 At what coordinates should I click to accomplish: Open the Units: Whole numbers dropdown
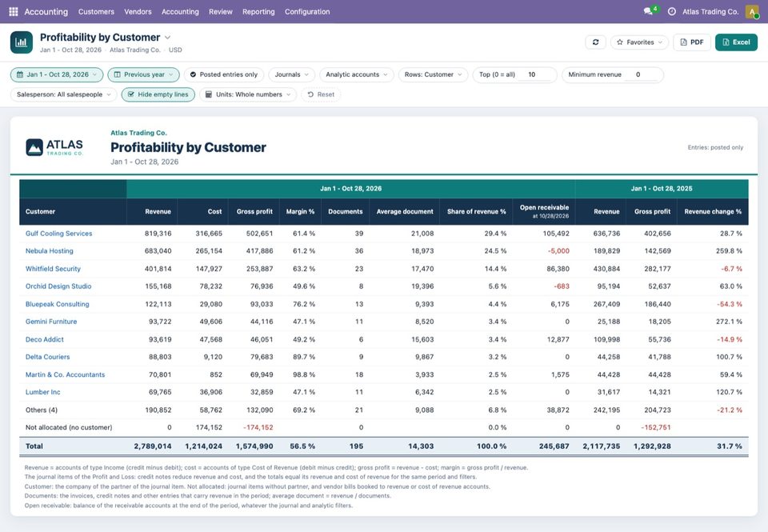[x=248, y=94]
